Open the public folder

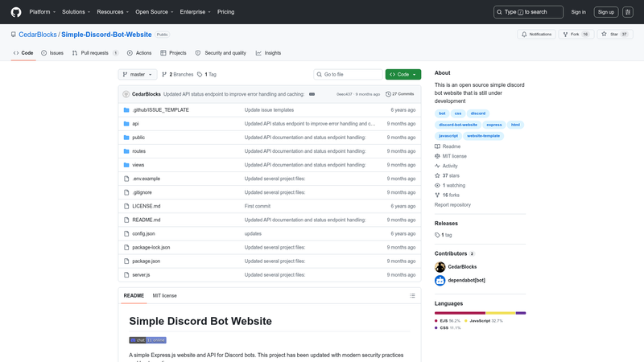tap(138, 138)
